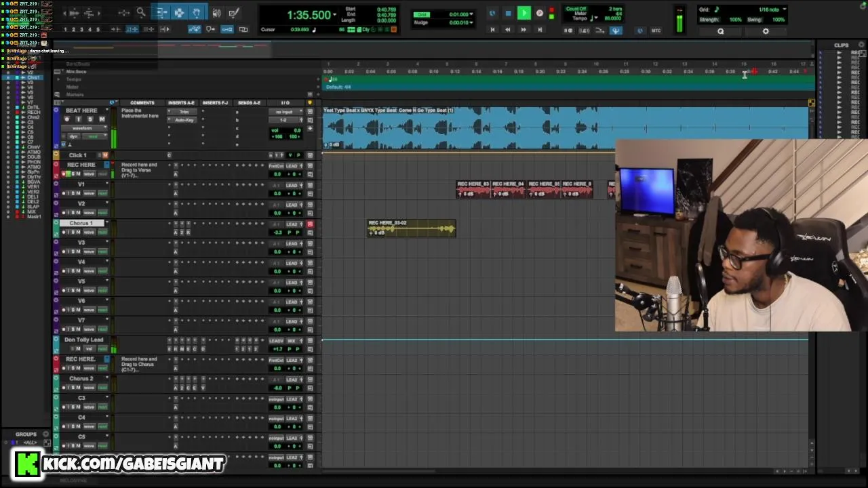The width and height of the screenshot is (868, 488).
Task: Mute the BEAT HERE track
Action: (x=102, y=119)
